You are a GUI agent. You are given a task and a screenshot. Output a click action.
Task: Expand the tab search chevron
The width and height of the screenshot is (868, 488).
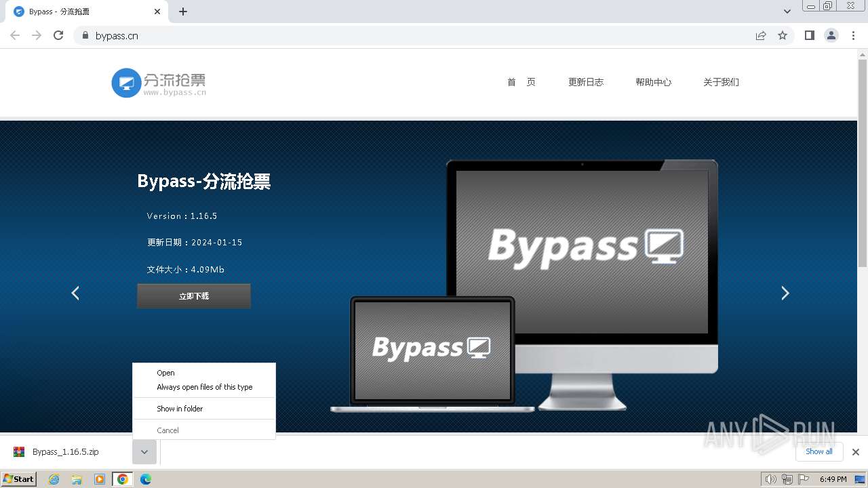pyautogui.click(x=787, y=12)
